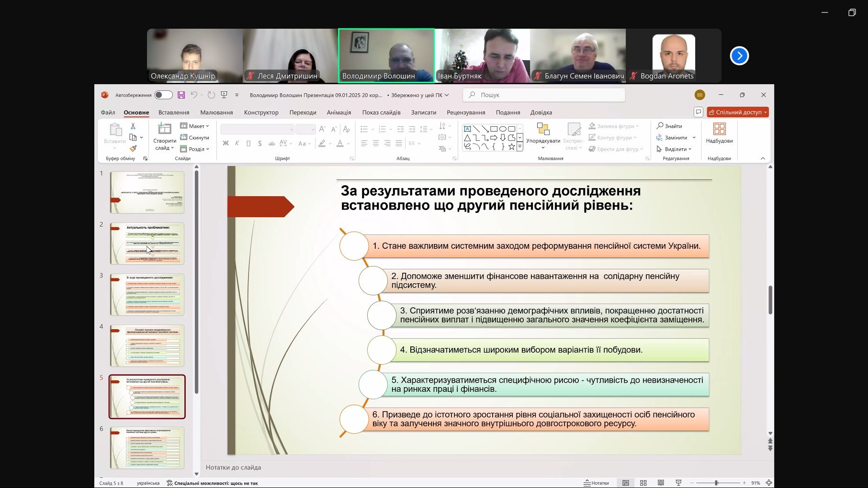Click the zoom slider in status bar
This screenshot has width=868, height=488.
pyautogui.click(x=717, y=483)
